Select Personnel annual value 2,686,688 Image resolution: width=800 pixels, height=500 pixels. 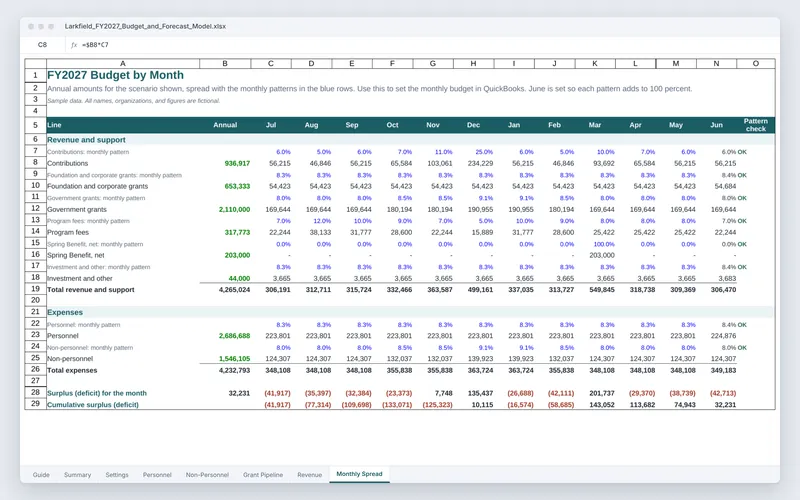click(x=235, y=336)
